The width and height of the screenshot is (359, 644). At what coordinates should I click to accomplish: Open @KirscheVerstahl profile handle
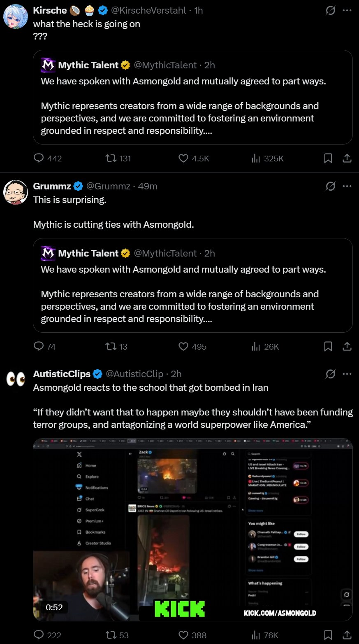point(149,10)
